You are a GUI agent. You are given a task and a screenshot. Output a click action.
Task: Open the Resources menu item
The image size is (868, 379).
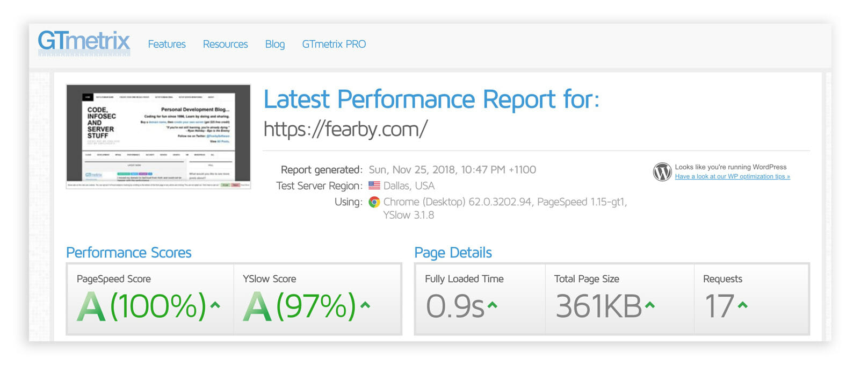(x=225, y=44)
